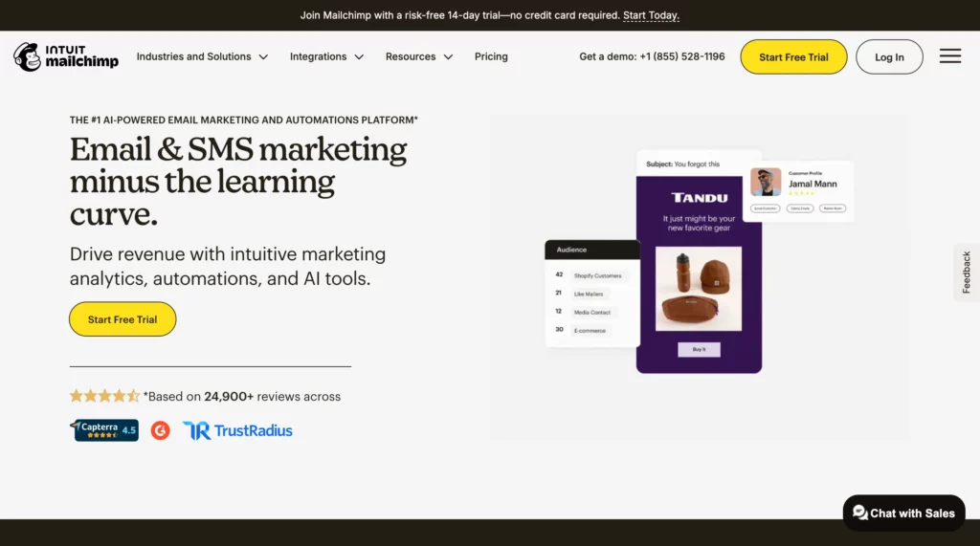980x546 pixels.
Task: Expand the Integrations dropdown
Action: tap(326, 56)
